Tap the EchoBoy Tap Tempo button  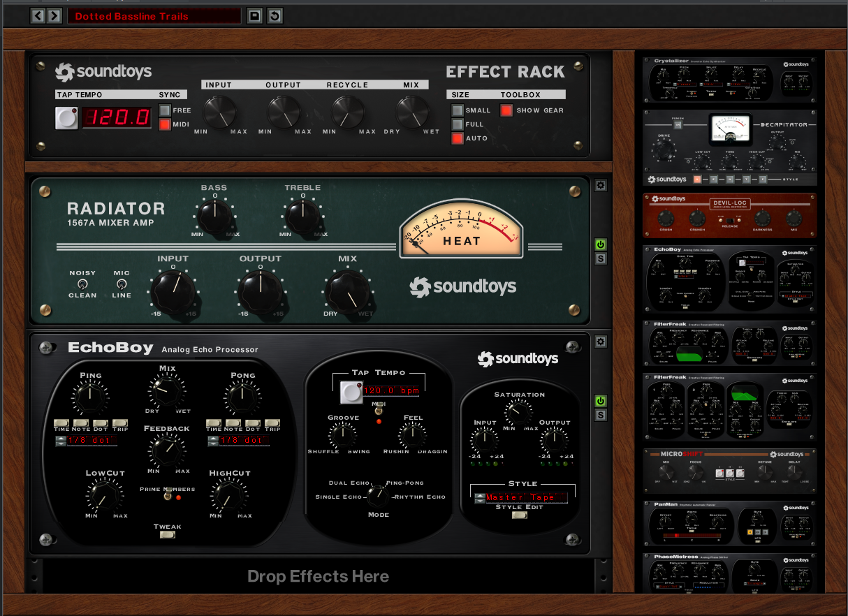(x=351, y=393)
